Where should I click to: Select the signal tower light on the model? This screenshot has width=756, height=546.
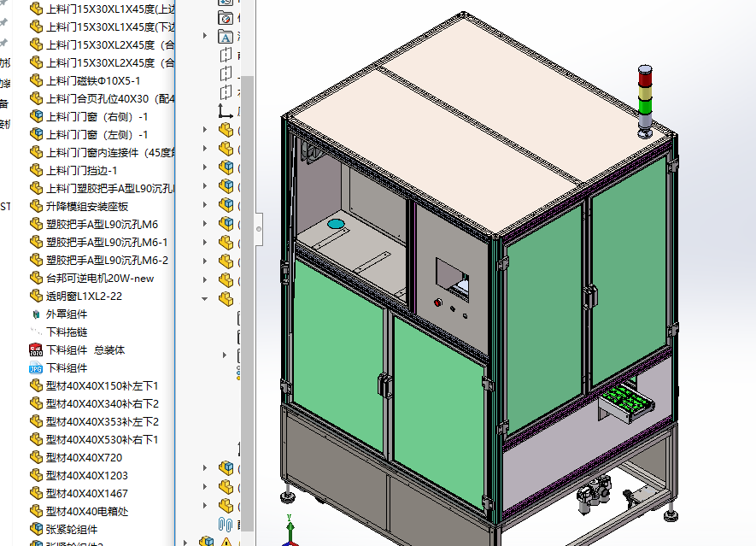pyautogui.click(x=645, y=102)
